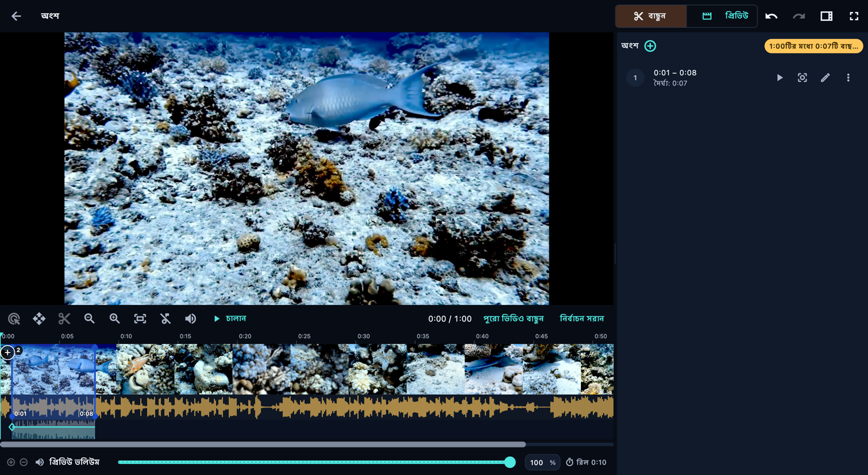Screen dimensions: 868x475
Task: Click the volume percent input showing 100
Action: [542, 462]
